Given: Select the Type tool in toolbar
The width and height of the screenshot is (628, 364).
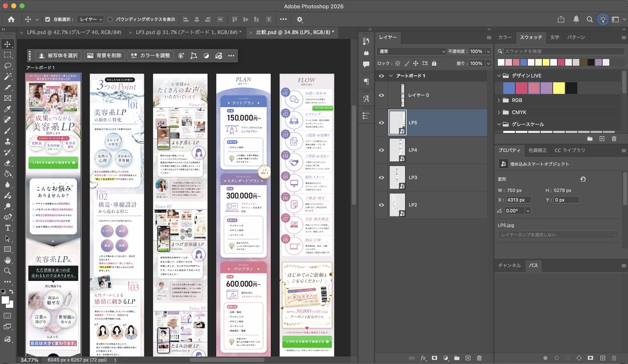Looking at the screenshot, I should [x=8, y=228].
